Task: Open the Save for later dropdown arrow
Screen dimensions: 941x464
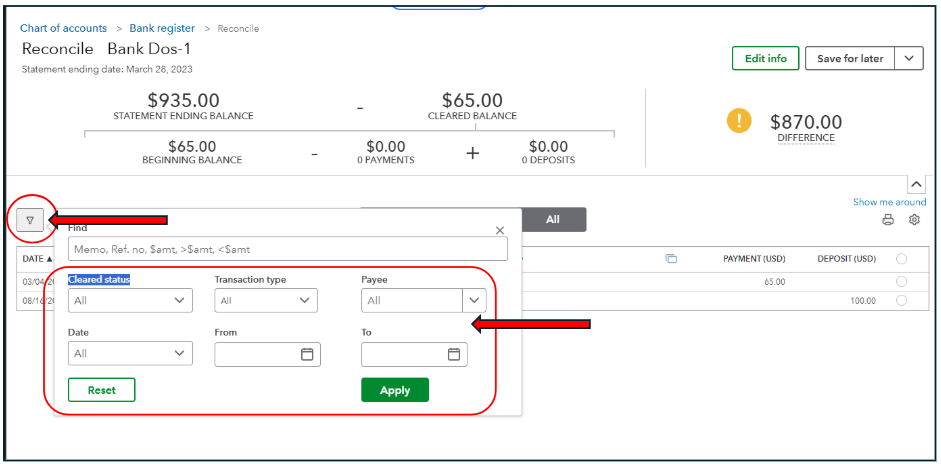Action: point(908,59)
